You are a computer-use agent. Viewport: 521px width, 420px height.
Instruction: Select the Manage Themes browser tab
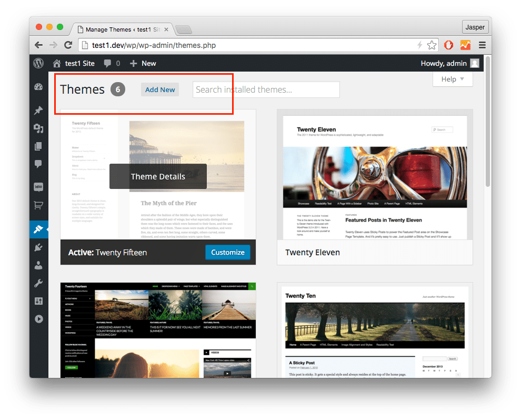122,29
